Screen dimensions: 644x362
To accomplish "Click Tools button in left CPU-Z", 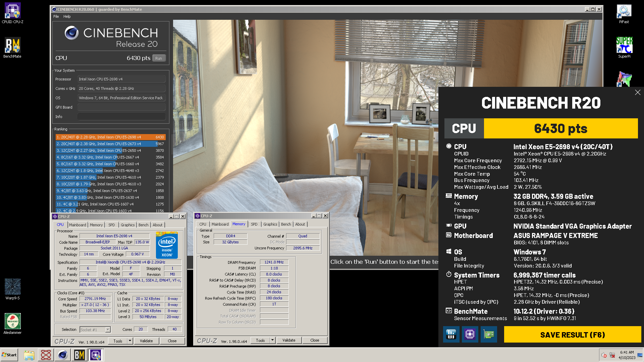I will point(118,341).
